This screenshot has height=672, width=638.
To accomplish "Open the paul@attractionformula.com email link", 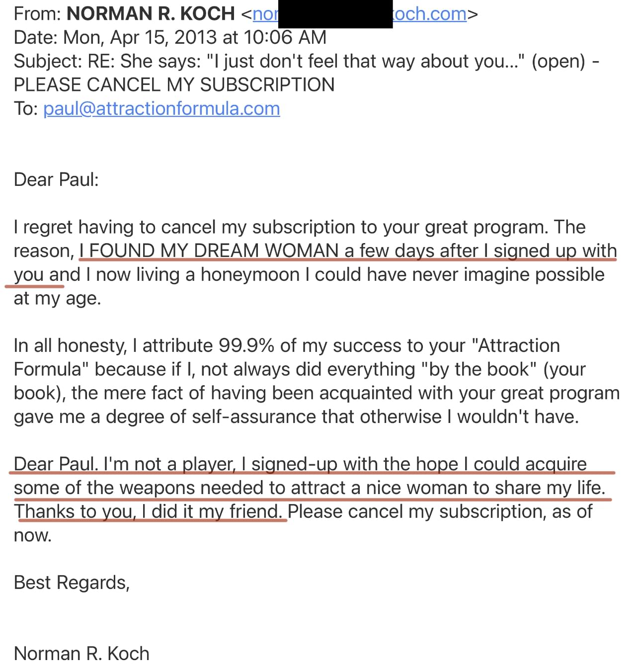I will click(161, 108).
